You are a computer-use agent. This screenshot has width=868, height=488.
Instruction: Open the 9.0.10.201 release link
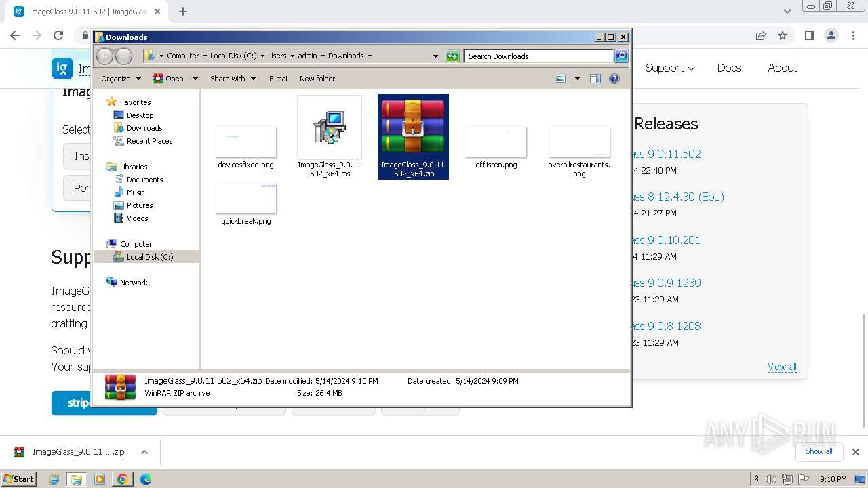point(666,240)
